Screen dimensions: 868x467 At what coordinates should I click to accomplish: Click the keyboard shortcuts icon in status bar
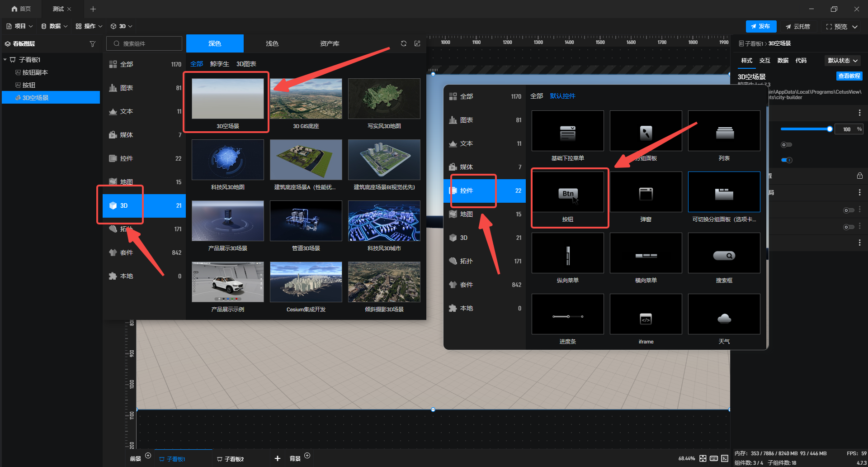point(713,458)
